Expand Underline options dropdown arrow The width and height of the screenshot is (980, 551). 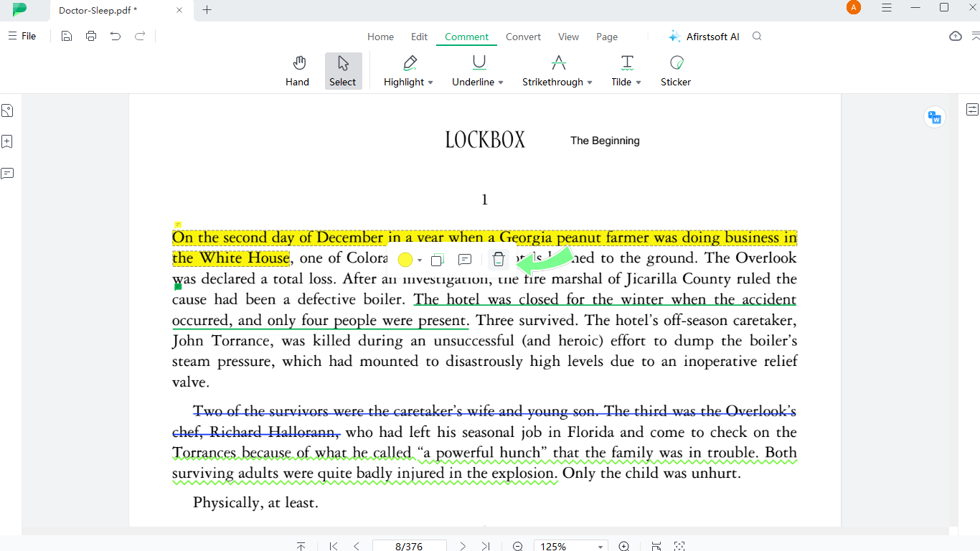(501, 83)
